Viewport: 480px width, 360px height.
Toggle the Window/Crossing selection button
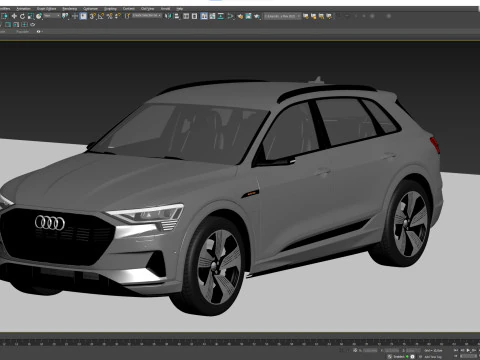[5, 16]
